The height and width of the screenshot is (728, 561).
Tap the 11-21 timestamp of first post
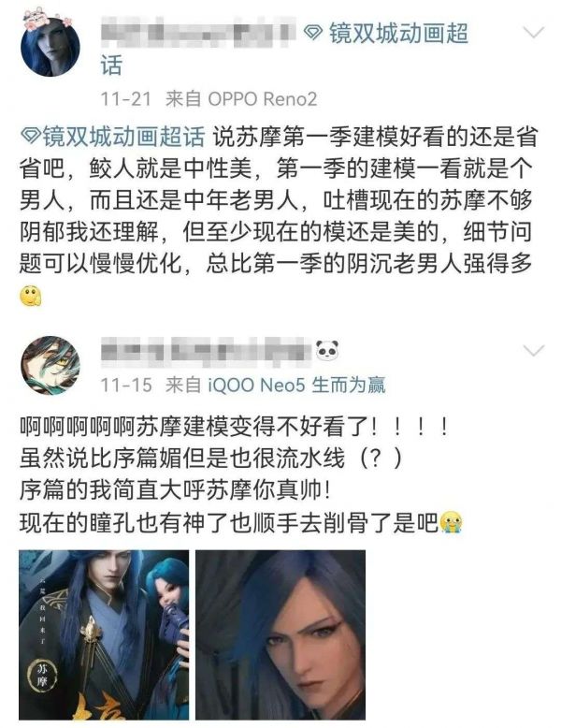(126, 99)
